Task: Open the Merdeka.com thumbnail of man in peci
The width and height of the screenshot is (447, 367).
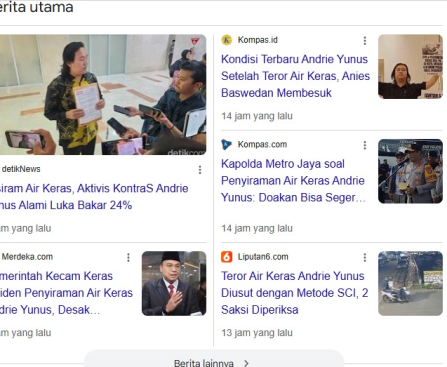Action: click(x=174, y=283)
